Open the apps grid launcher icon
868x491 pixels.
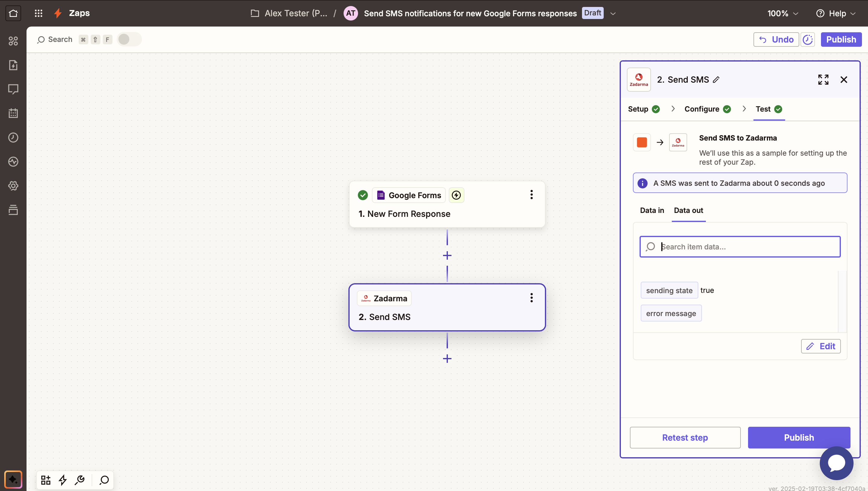(x=38, y=13)
